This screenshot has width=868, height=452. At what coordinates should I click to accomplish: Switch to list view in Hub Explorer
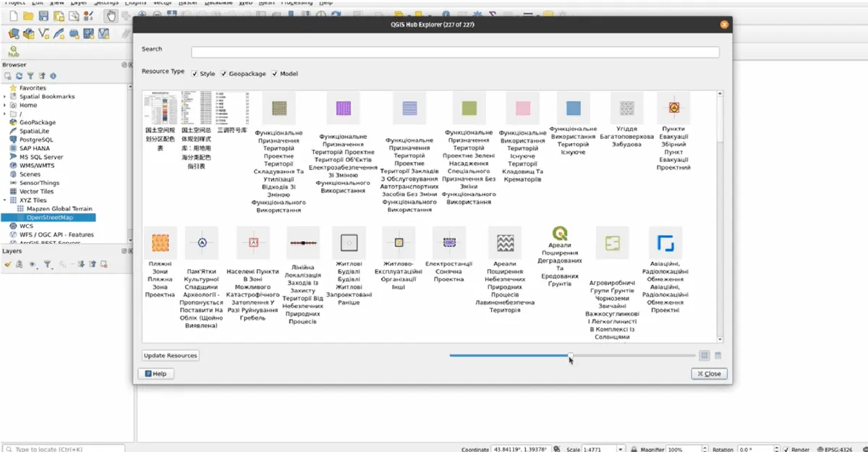tap(718, 355)
